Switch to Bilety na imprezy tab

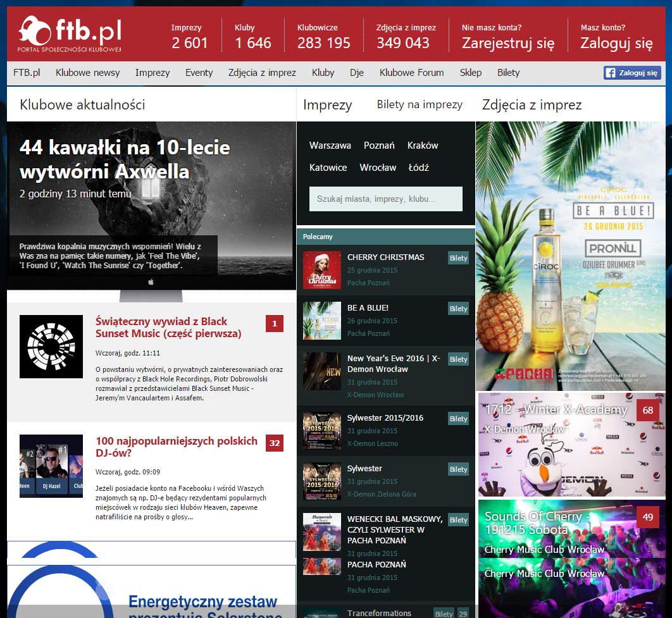click(420, 104)
